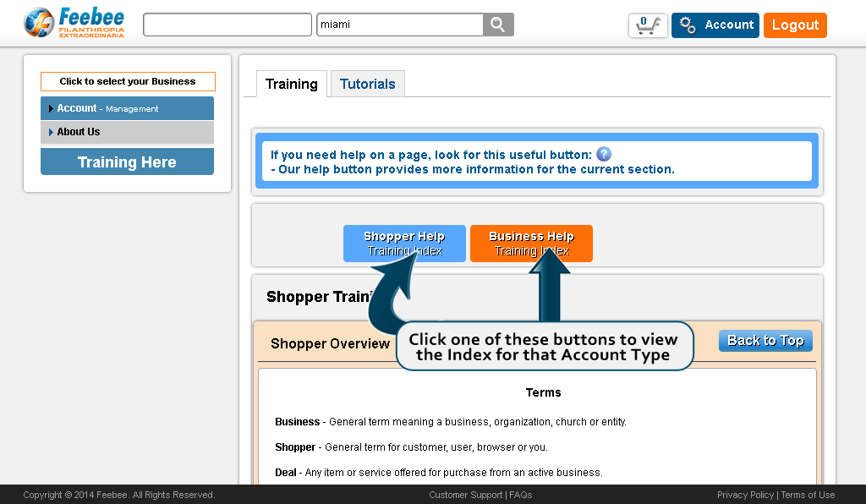Select the Training tab
The image size is (866, 504).
click(291, 84)
